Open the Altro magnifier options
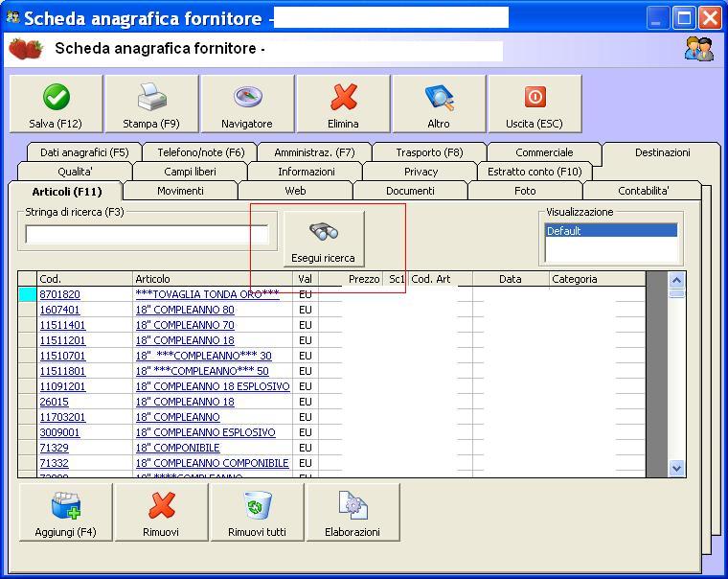The image size is (728, 579). click(x=439, y=104)
